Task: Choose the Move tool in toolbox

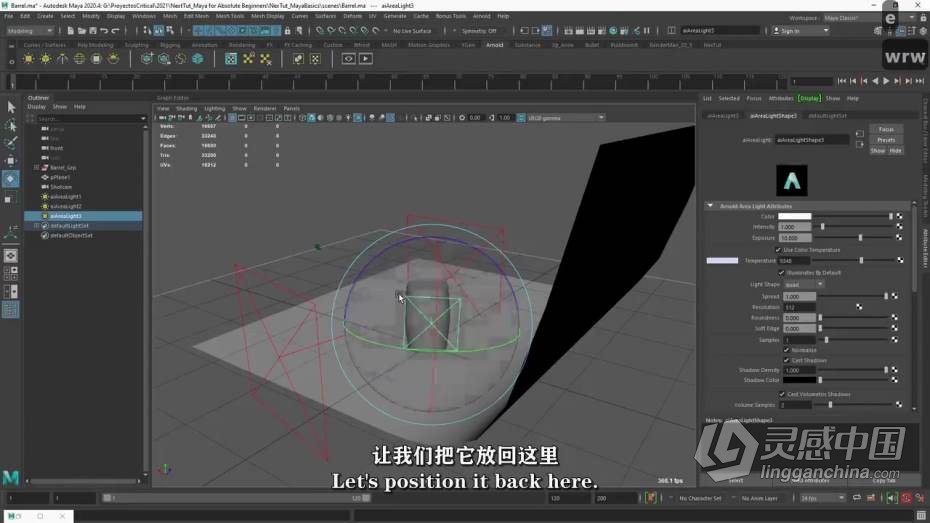Action: tap(11, 161)
